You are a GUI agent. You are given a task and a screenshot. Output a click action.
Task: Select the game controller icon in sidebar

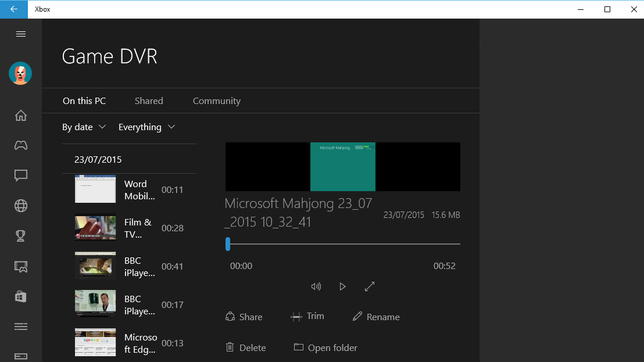point(20,145)
